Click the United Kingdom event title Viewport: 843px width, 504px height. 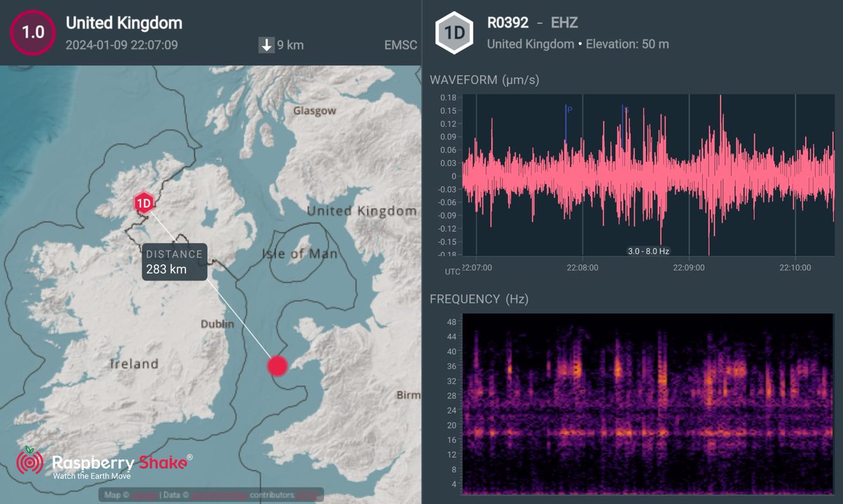click(124, 23)
